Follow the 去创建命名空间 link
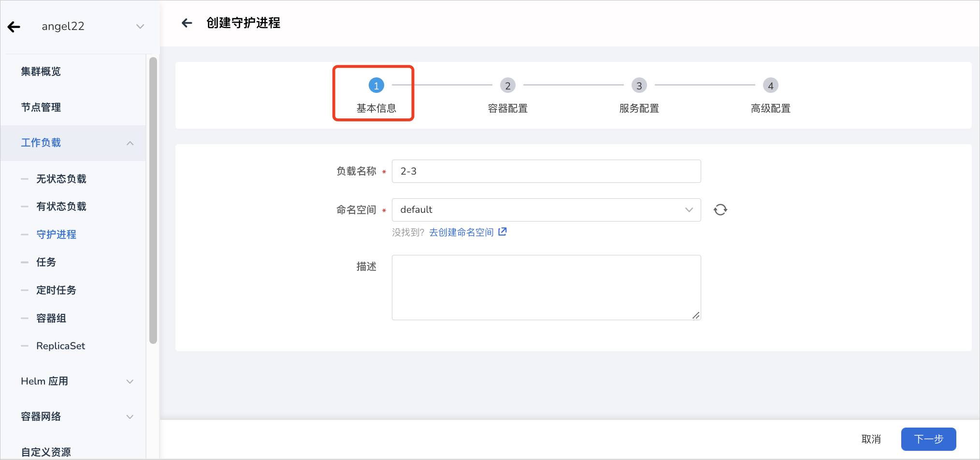The image size is (980, 460). 461,232
